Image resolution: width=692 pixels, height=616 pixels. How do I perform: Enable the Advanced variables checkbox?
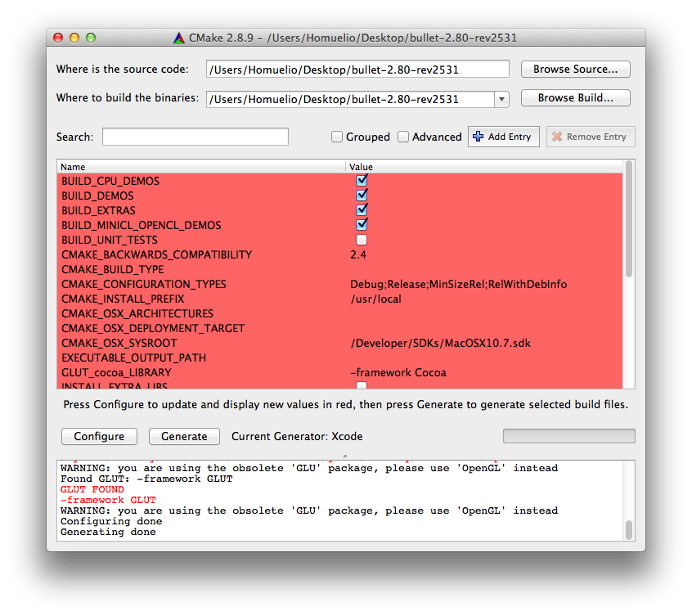point(403,137)
